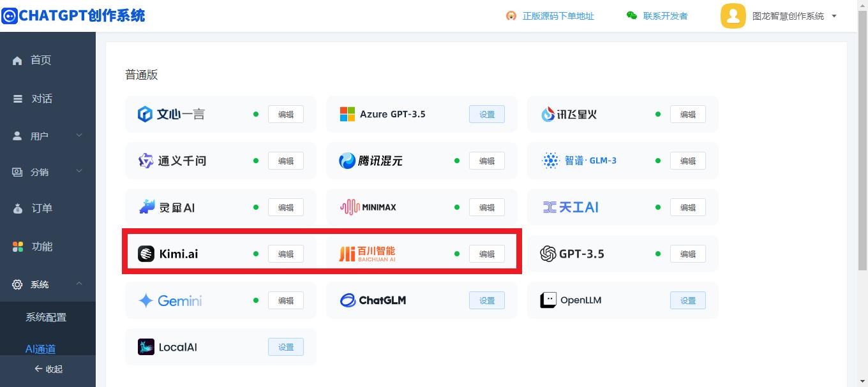This screenshot has height=387, width=868.
Task: Click the 灵犀AI logo icon
Action: (147, 207)
